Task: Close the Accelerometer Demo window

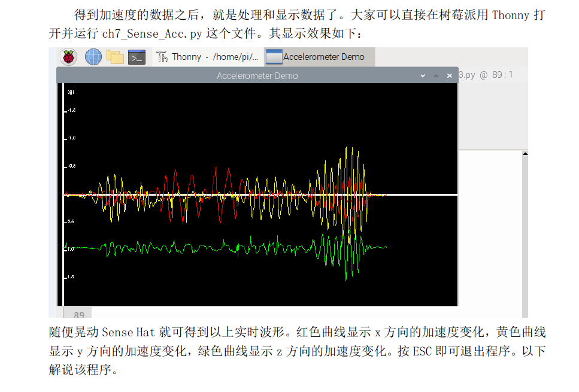Action: (x=450, y=75)
